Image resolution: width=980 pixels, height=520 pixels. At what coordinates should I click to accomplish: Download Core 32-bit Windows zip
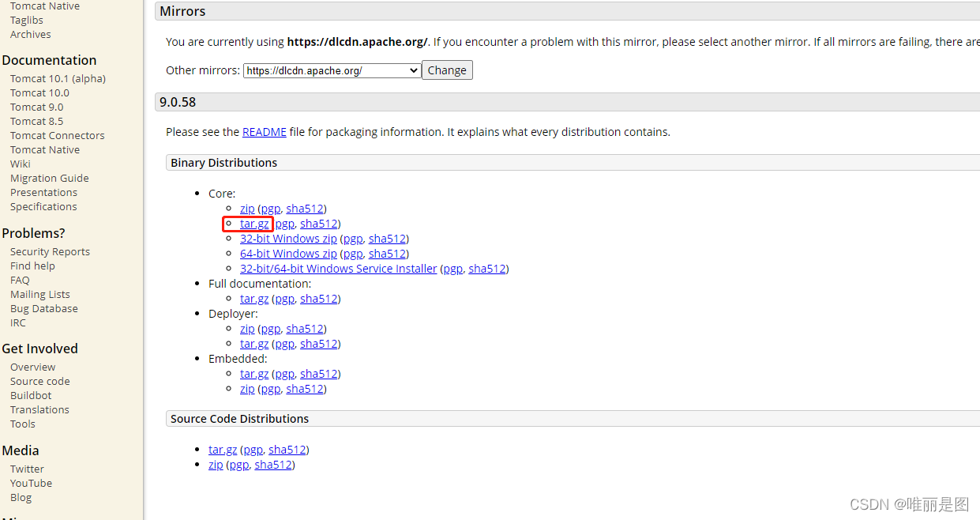288,239
